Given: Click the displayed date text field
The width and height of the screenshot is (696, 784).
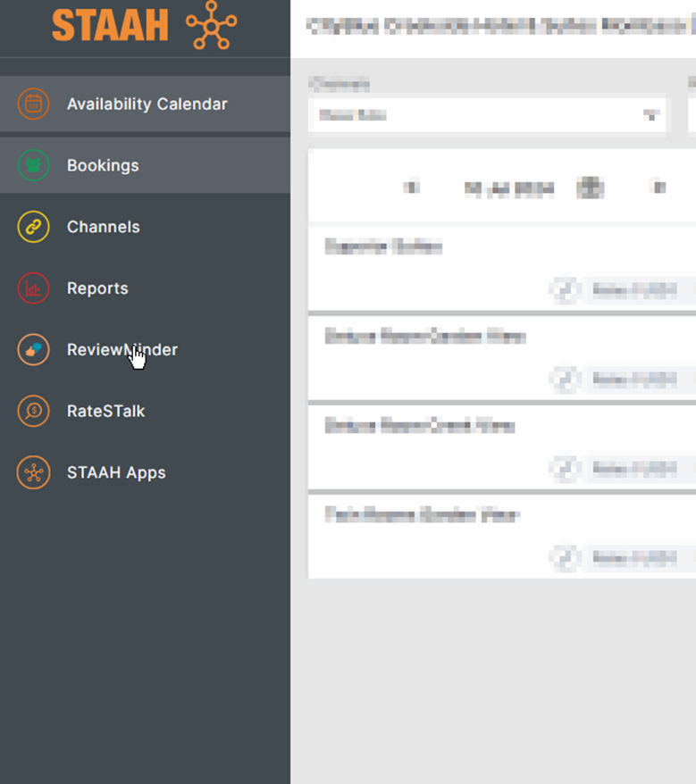Looking at the screenshot, I should tap(509, 188).
